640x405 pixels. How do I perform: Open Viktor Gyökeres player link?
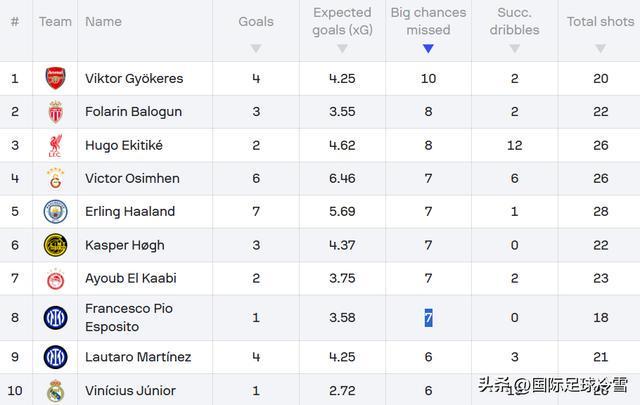134,79
